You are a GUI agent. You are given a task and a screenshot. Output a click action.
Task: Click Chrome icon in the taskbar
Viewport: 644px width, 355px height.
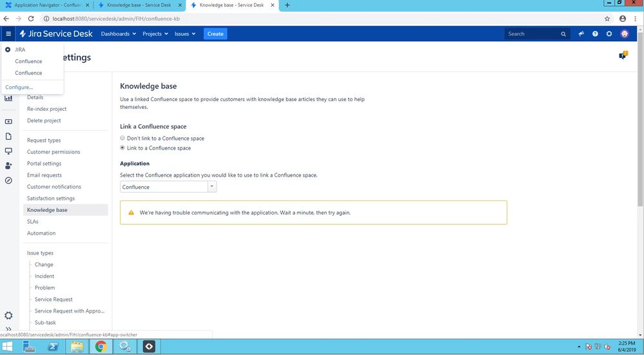point(101,347)
